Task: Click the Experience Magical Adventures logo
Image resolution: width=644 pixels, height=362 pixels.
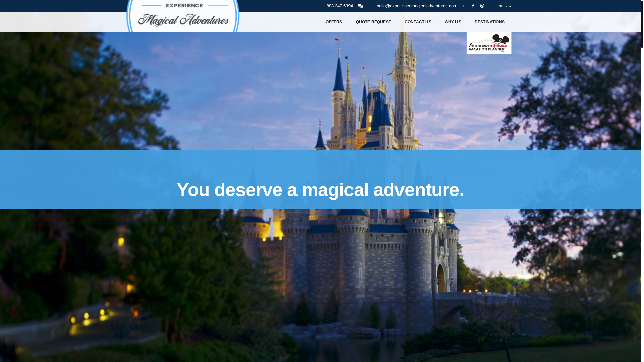Action: [x=183, y=16]
